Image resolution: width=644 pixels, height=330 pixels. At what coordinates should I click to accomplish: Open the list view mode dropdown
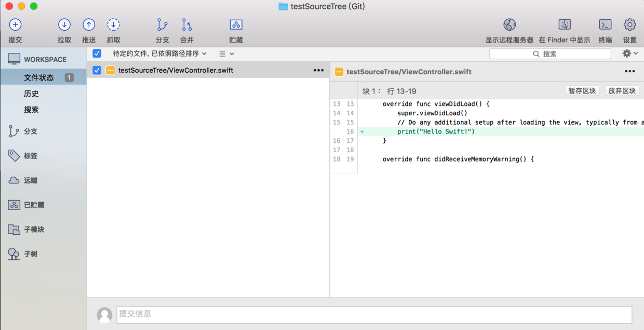pyautogui.click(x=226, y=54)
